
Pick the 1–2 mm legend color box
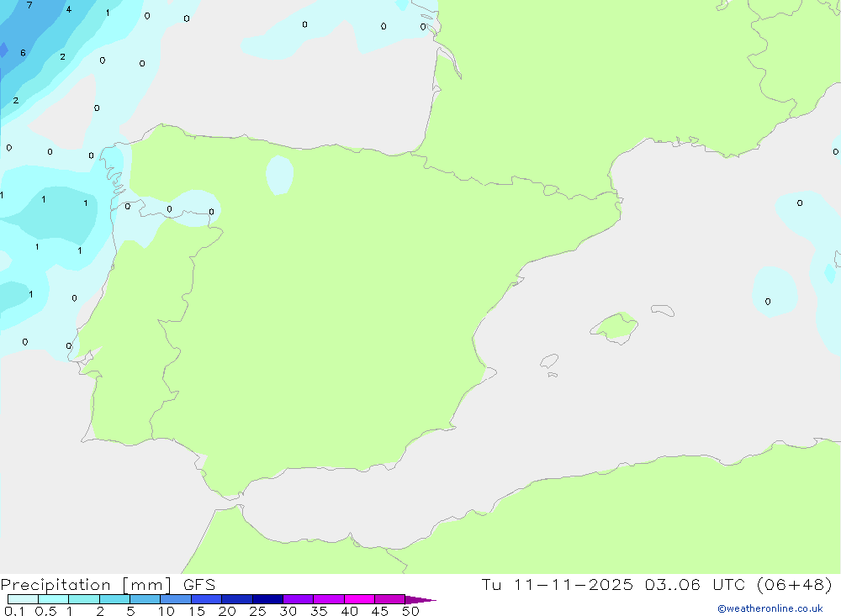coord(84,599)
